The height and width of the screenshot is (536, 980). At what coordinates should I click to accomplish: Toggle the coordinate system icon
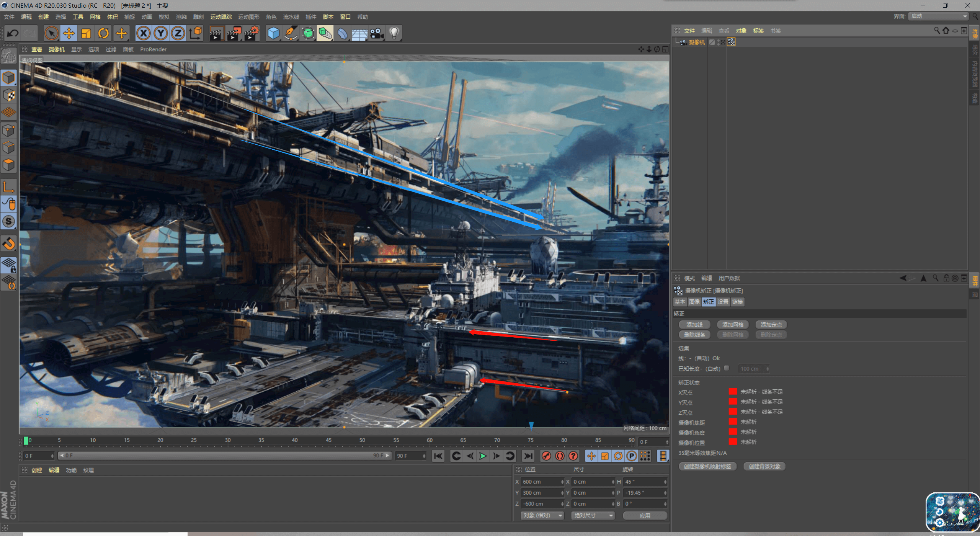tap(196, 33)
